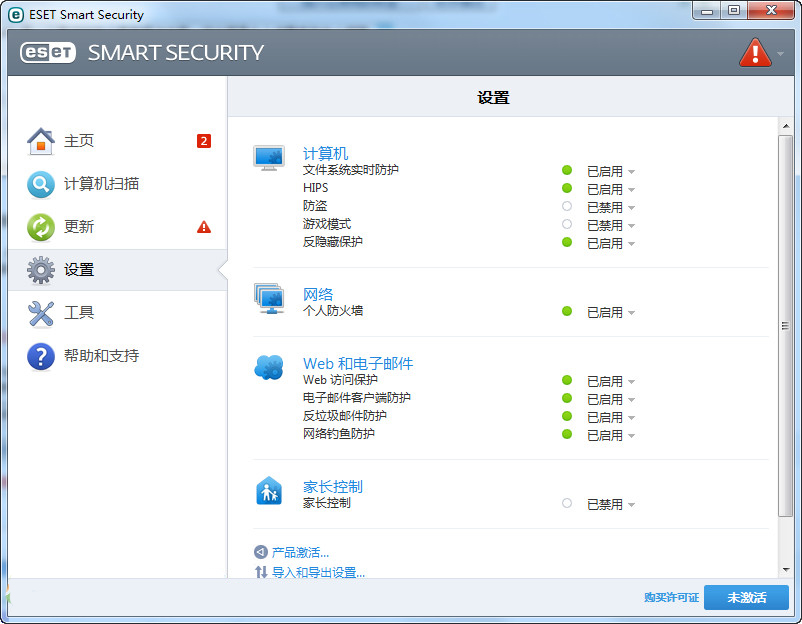Click the Web 和电子邮件 cloud icon
The image size is (802, 624).
[269, 368]
